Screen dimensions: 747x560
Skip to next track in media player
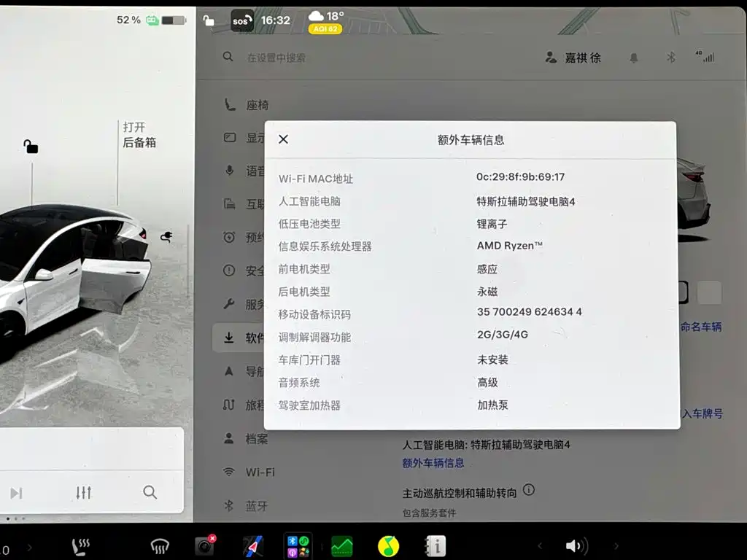(16, 493)
